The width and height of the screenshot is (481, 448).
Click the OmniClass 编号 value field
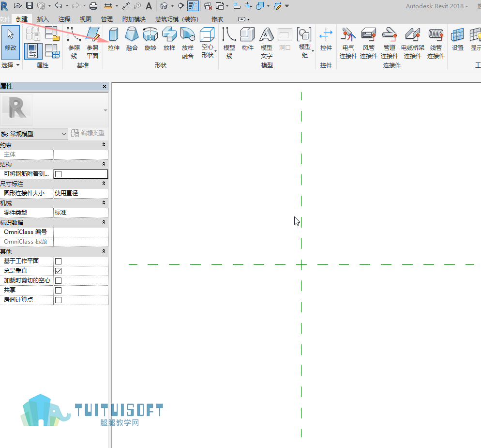click(x=81, y=232)
